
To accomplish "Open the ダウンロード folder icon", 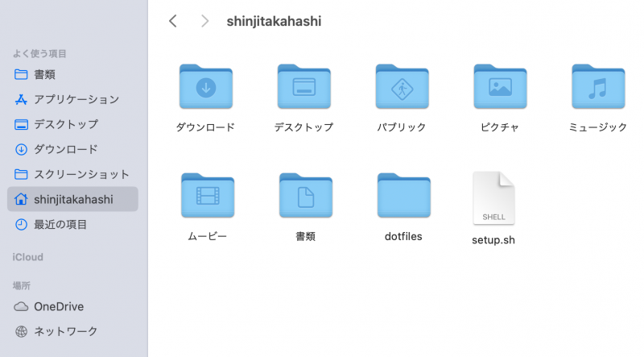I will pyautogui.click(x=205, y=87).
